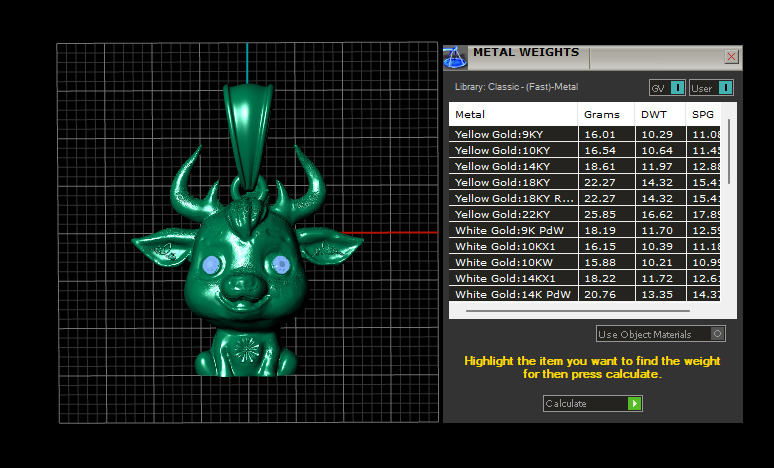
Task: Click the DWT column header
Action: tap(660, 115)
